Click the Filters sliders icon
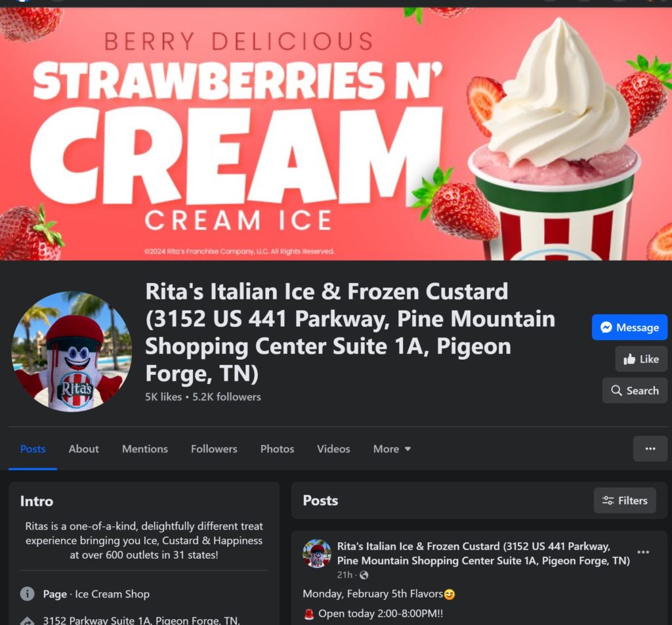This screenshot has width=672, height=625. click(x=608, y=501)
